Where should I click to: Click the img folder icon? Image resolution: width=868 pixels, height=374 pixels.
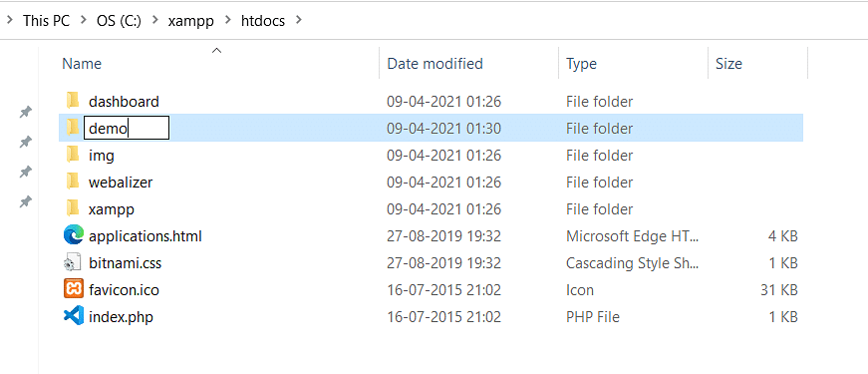[x=72, y=155]
